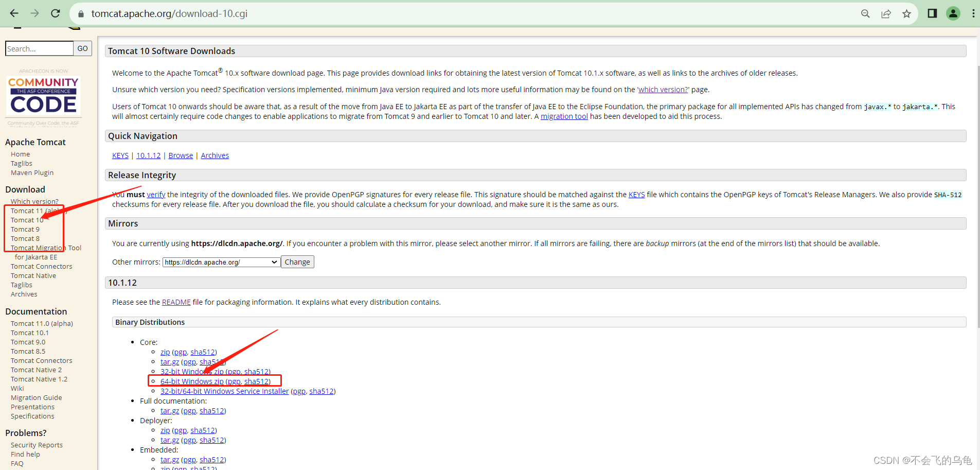Open Tomcat 11.0 (alpha) documentation
The width and height of the screenshot is (980, 470).
(x=42, y=324)
